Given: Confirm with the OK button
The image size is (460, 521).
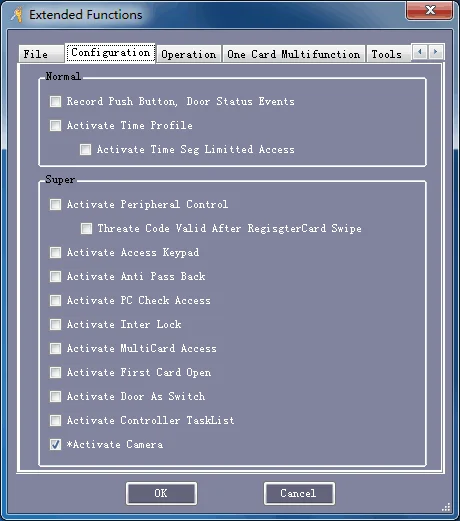Looking at the screenshot, I should [x=161, y=493].
